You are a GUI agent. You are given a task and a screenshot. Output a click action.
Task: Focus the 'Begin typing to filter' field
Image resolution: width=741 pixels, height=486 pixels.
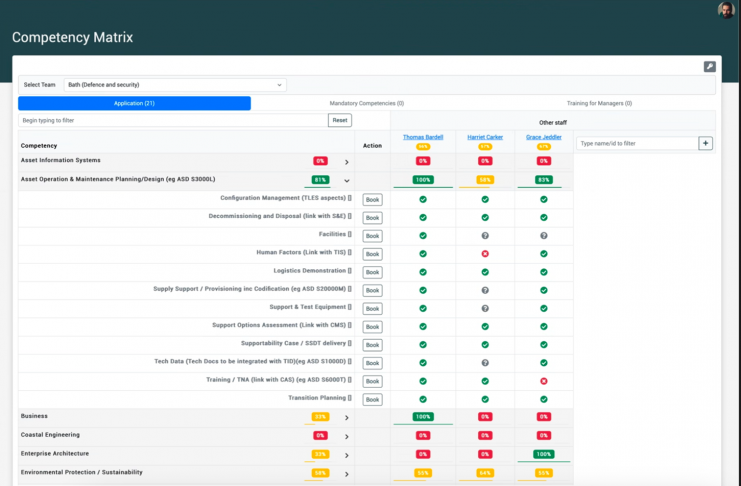[173, 120]
